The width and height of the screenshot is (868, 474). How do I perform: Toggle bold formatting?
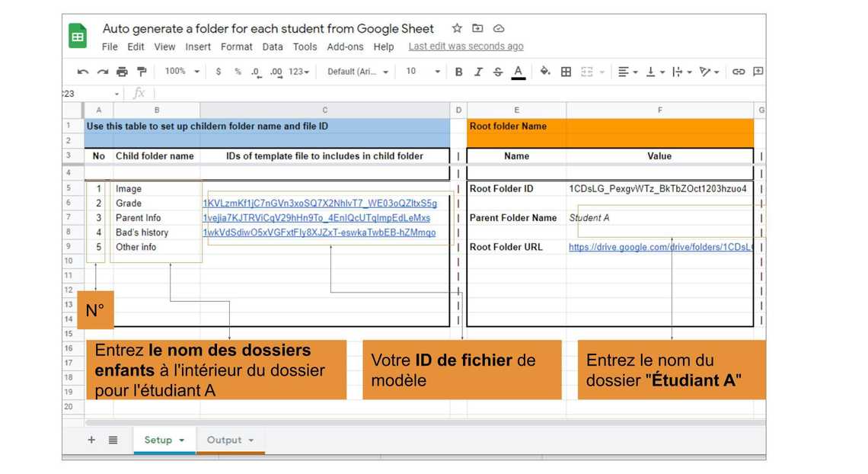458,72
